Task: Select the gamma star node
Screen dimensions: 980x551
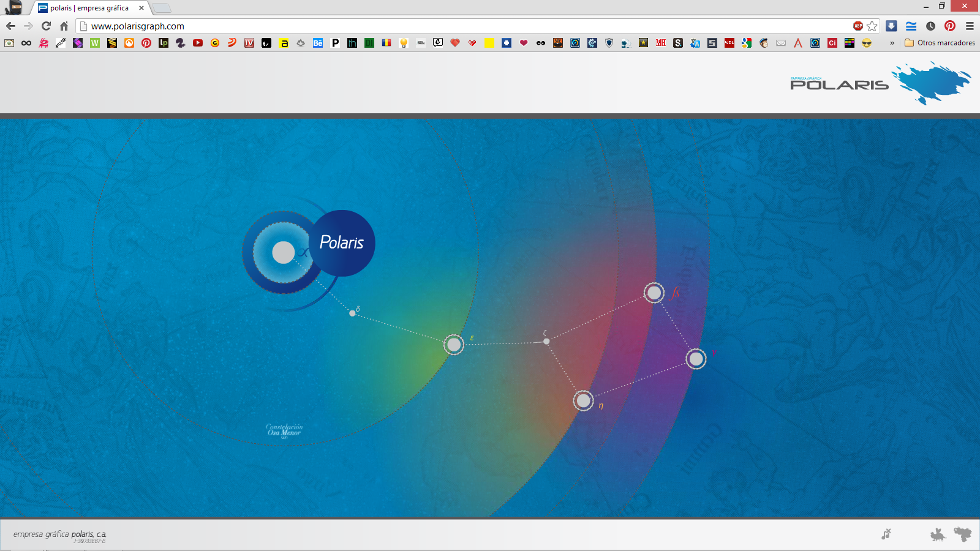Action: point(696,359)
